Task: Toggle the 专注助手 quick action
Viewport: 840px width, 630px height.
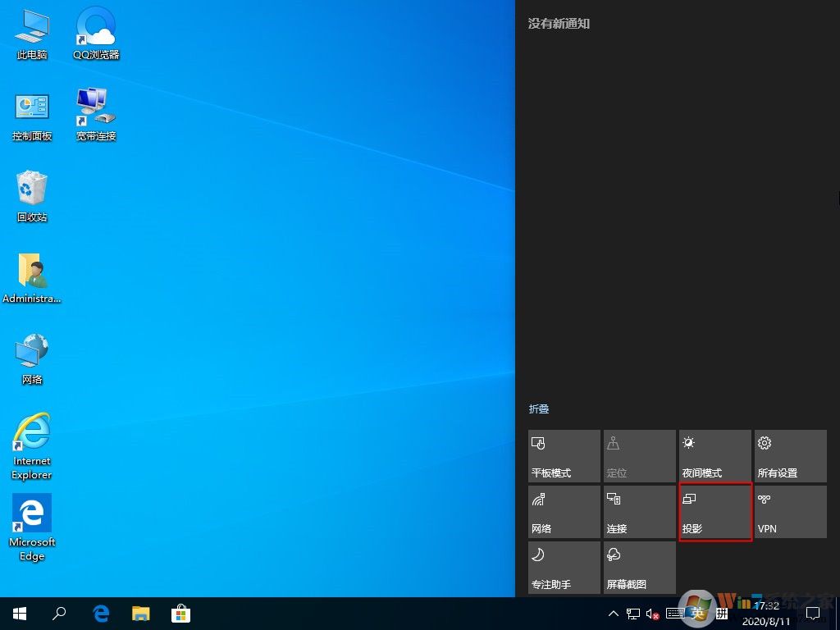Action: click(564, 567)
